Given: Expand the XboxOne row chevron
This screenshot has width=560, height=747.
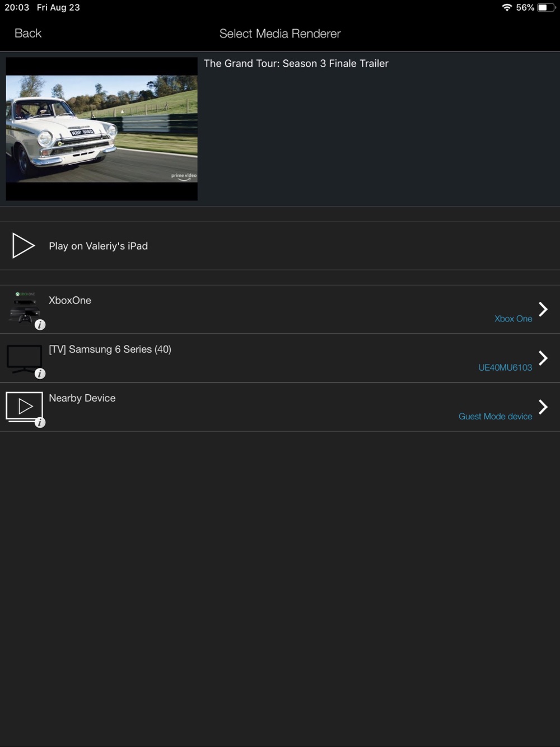Looking at the screenshot, I should click(x=543, y=309).
